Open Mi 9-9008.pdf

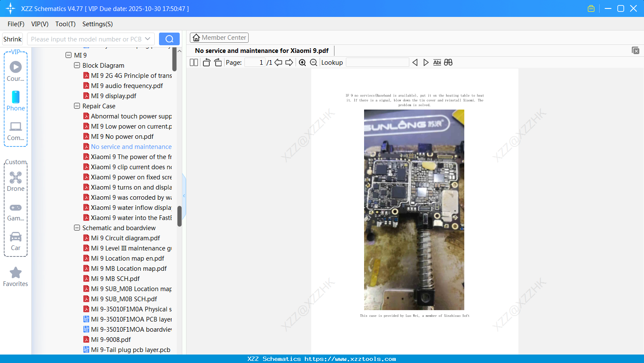[x=111, y=340]
